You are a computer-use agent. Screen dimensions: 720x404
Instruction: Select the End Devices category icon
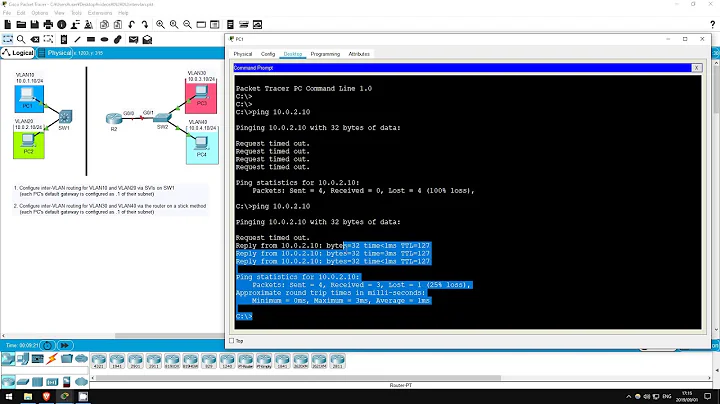point(22,359)
